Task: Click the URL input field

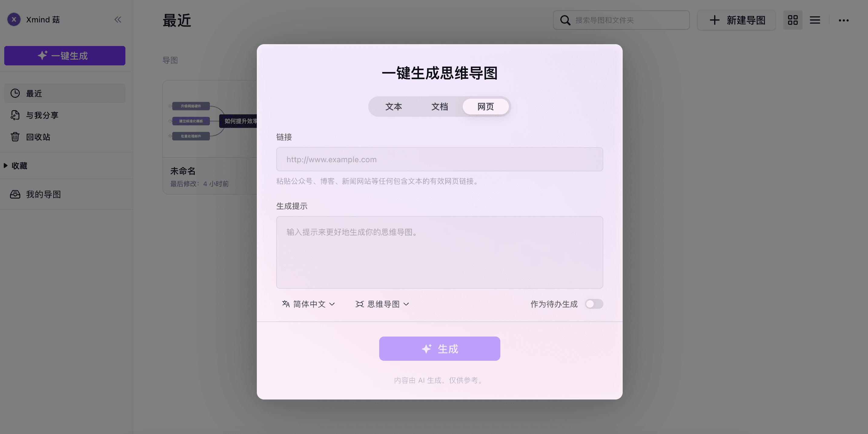Action: (439, 159)
